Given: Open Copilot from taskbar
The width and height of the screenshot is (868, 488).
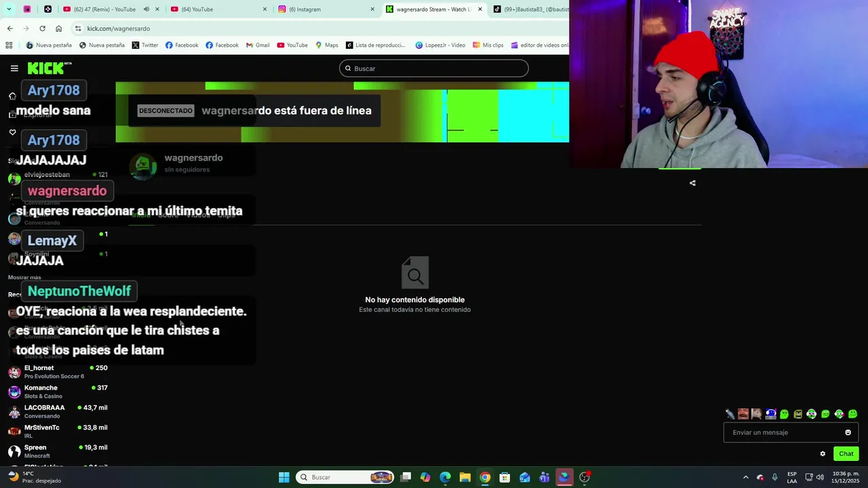Looking at the screenshot, I should pos(425,477).
